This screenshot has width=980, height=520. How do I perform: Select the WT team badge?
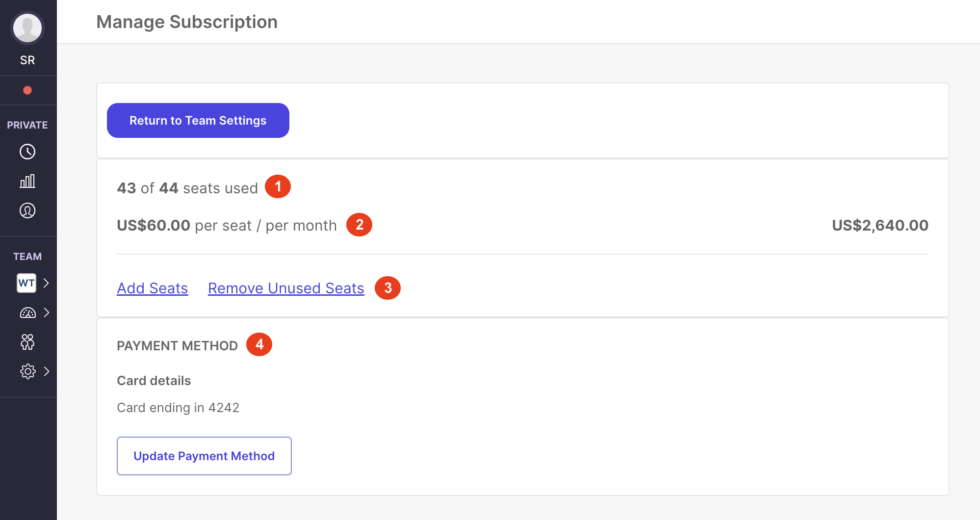pyautogui.click(x=26, y=283)
